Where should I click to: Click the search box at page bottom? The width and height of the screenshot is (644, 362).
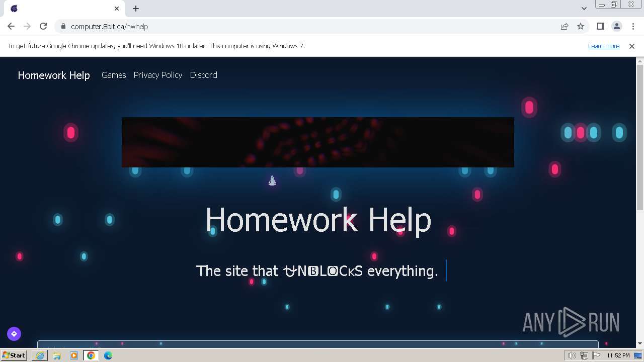point(318,344)
